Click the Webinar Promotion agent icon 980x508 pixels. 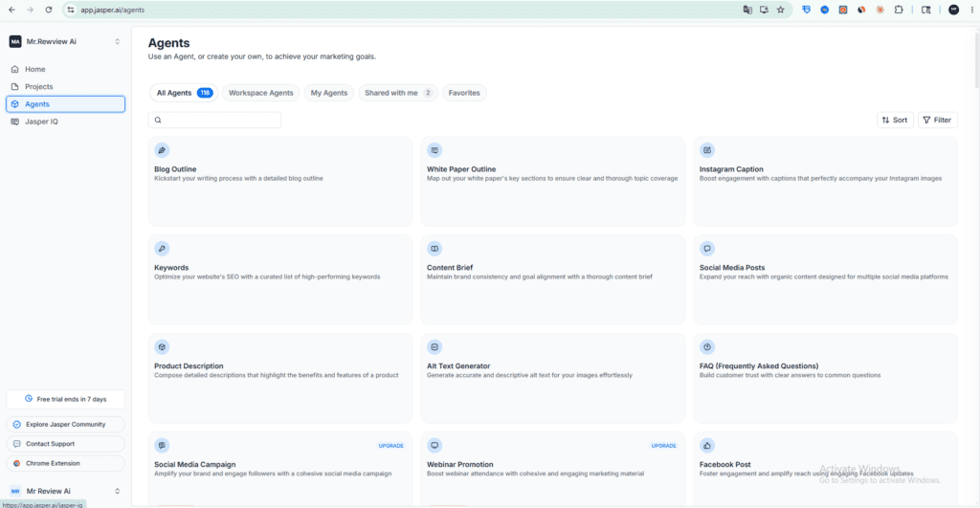coord(434,446)
